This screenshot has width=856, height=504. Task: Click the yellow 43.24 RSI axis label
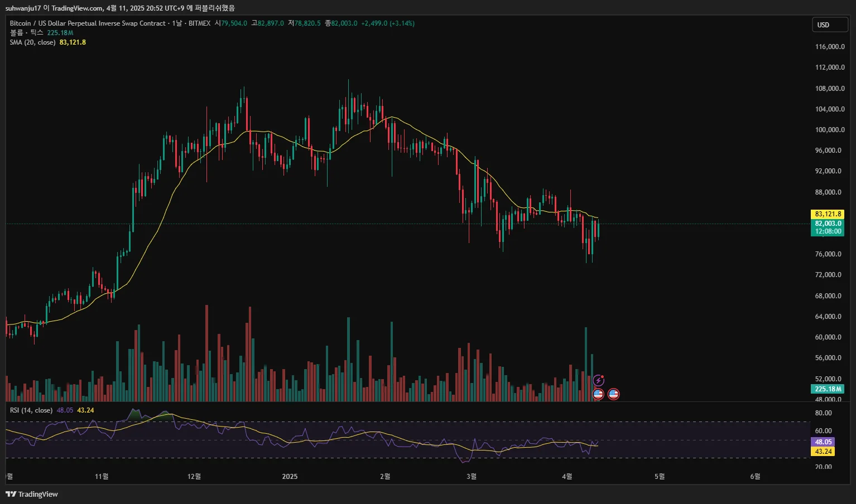[823, 452]
